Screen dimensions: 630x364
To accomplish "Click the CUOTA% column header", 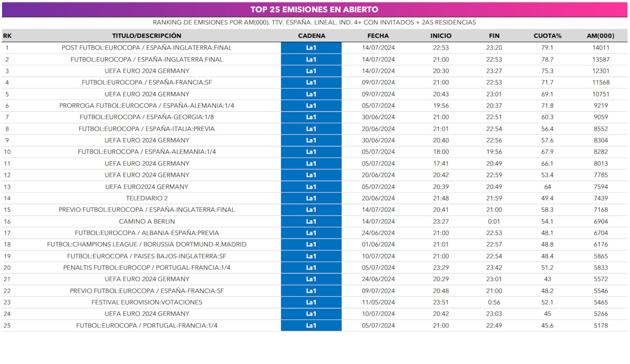I will 547,36.
